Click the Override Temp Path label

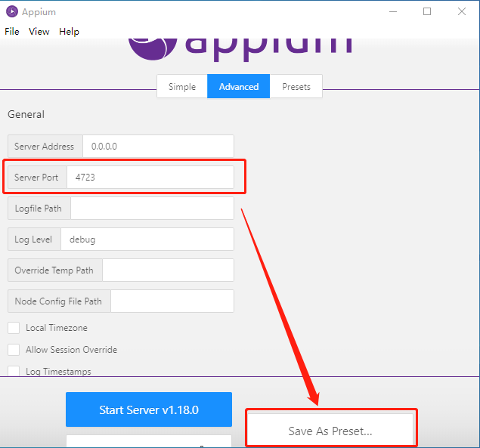(x=54, y=270)
